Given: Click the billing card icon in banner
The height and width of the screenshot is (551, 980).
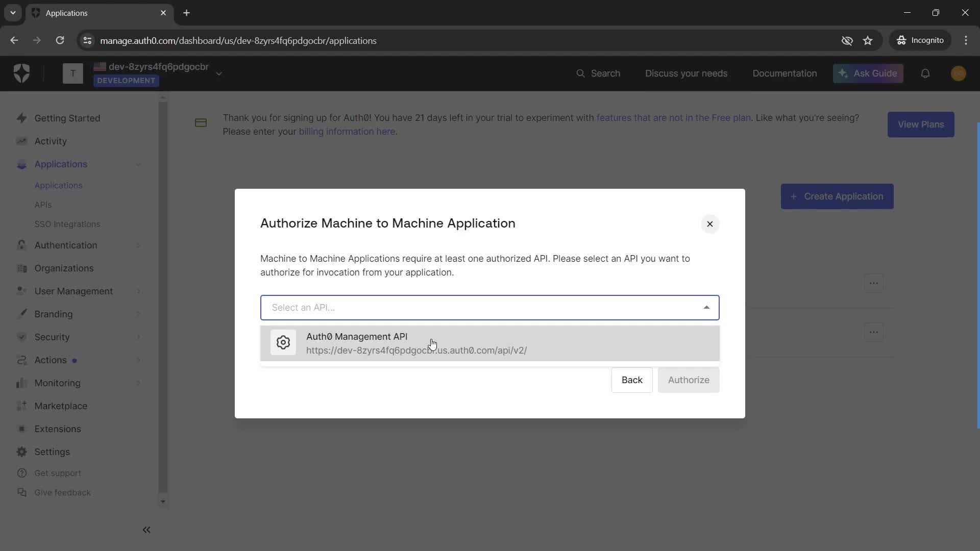Looking at the screenshot, I should pos(201,123).
